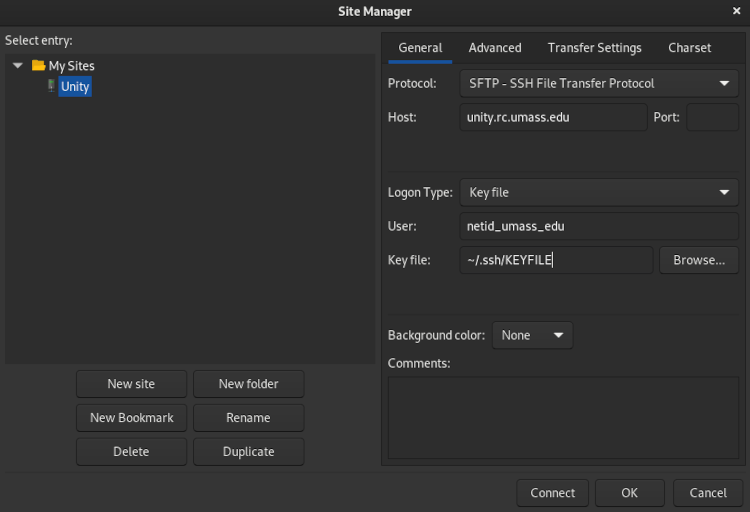
Task: Click into the Comments text area
Action: pos(563,417)
